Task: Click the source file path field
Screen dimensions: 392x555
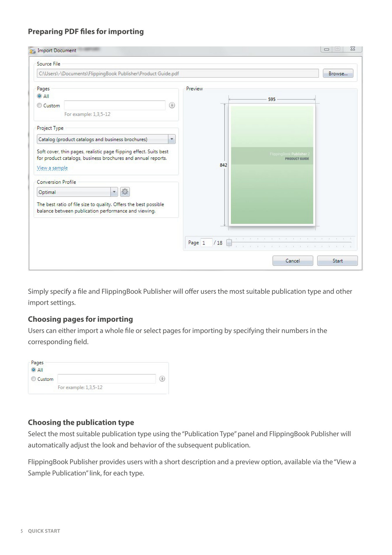Action: 178,74
